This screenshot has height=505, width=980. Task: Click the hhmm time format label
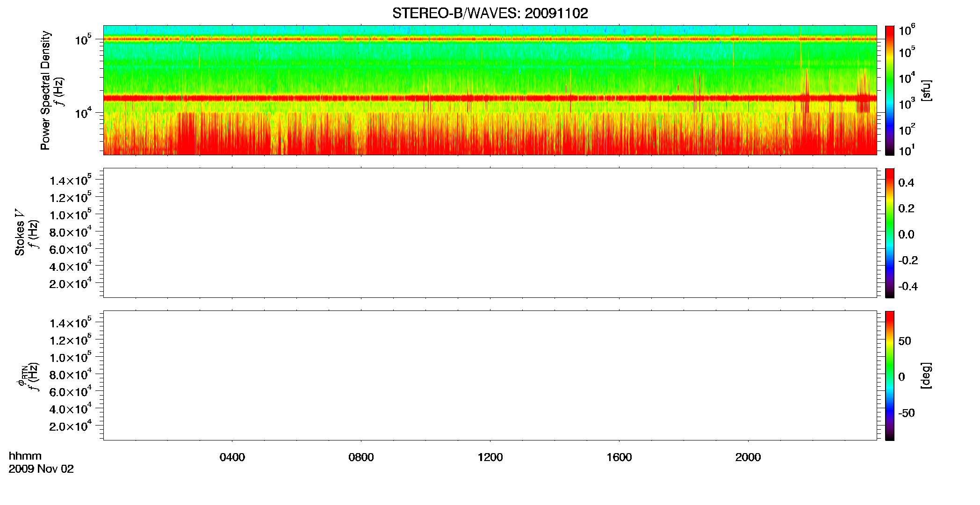25,456
